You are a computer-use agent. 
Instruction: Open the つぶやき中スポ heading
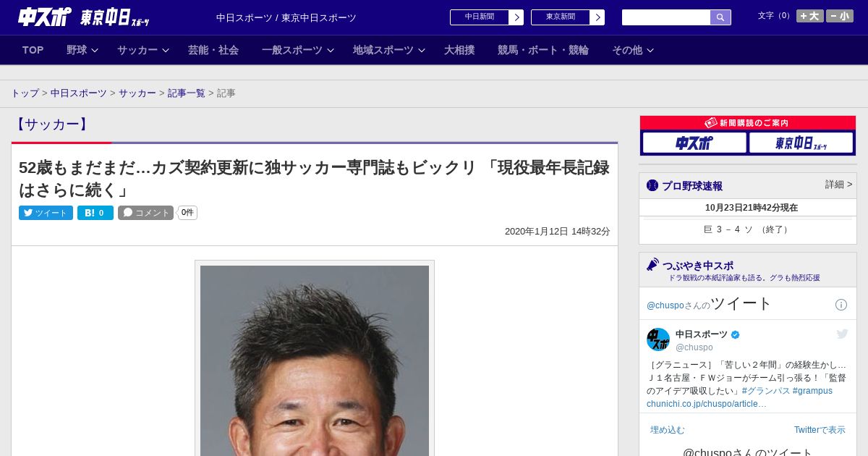tap(698, 266)
